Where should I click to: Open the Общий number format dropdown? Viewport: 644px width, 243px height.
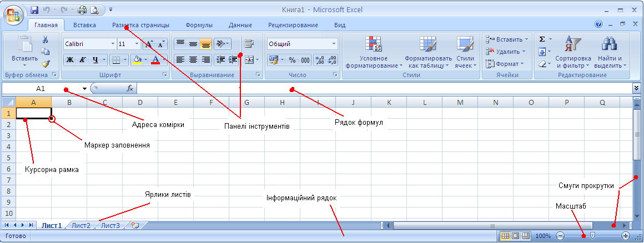[334, 43]
